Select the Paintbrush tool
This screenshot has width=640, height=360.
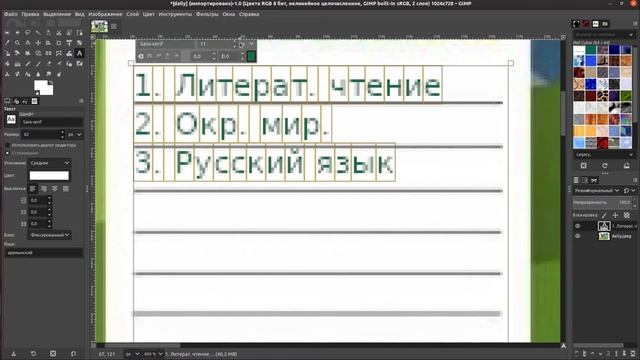click(x=38, y=64)
